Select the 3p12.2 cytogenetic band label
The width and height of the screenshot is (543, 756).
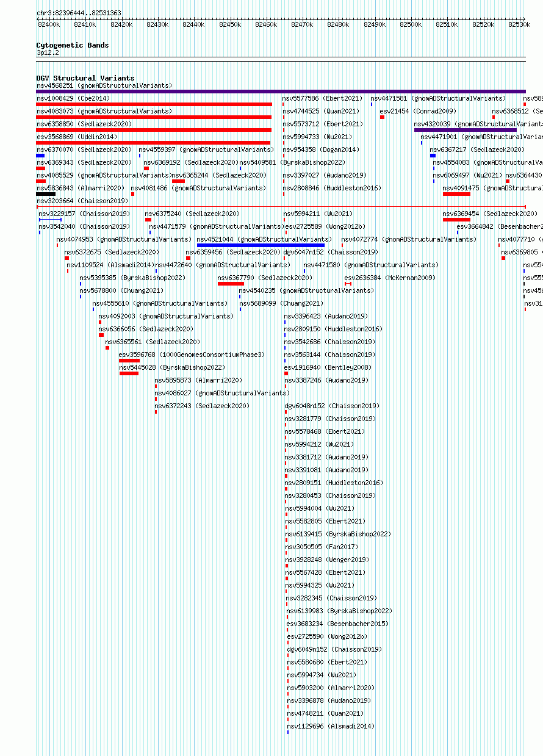click(48, 52)
